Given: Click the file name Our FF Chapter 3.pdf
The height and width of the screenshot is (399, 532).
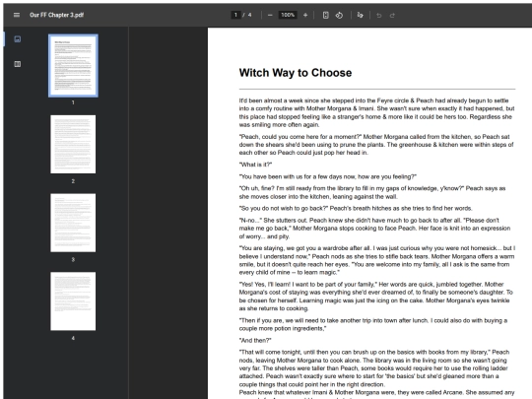Looking at the screenshot, I should tap(57, 15).
